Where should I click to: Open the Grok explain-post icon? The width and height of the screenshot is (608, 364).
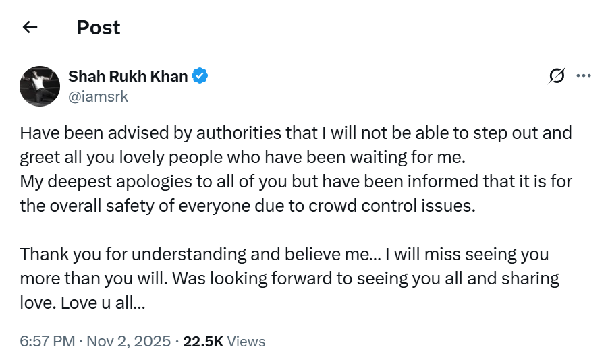[557, 77]
